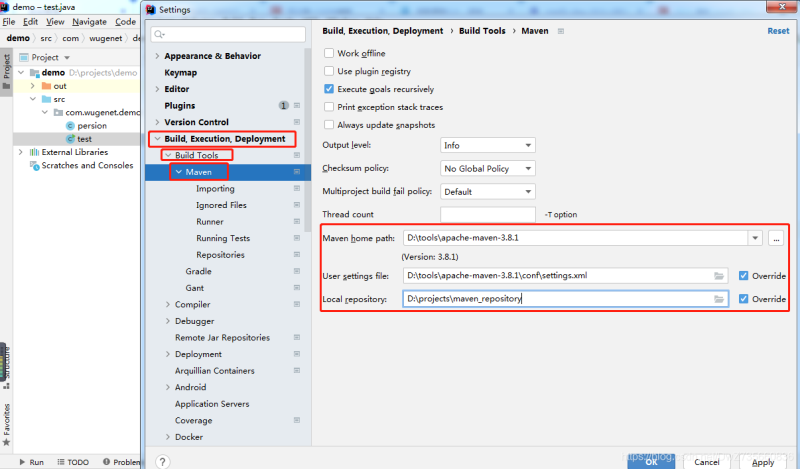Collapse the Build Tools node
This screenshot has width=800, height=469.
[168, 155]
